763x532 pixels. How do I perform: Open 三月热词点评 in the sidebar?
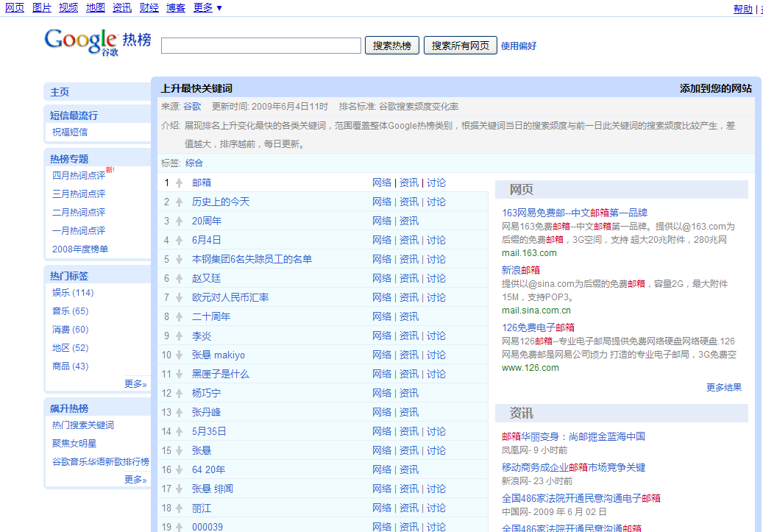pos(79,194)
